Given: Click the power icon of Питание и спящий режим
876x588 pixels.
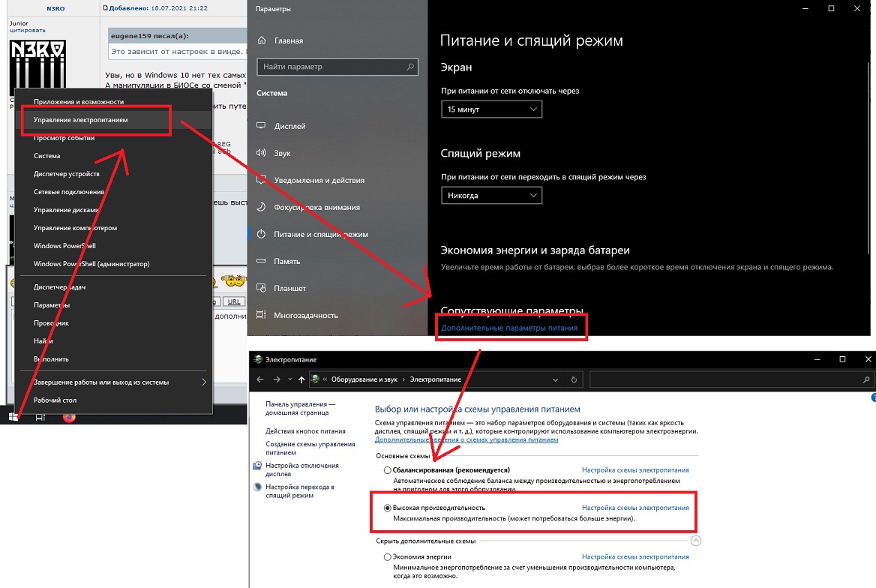Looking at the screenshot, I should (261, 234).
